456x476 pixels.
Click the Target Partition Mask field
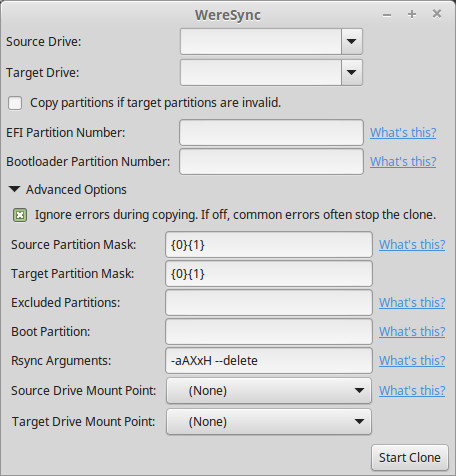tap(269, 274)
